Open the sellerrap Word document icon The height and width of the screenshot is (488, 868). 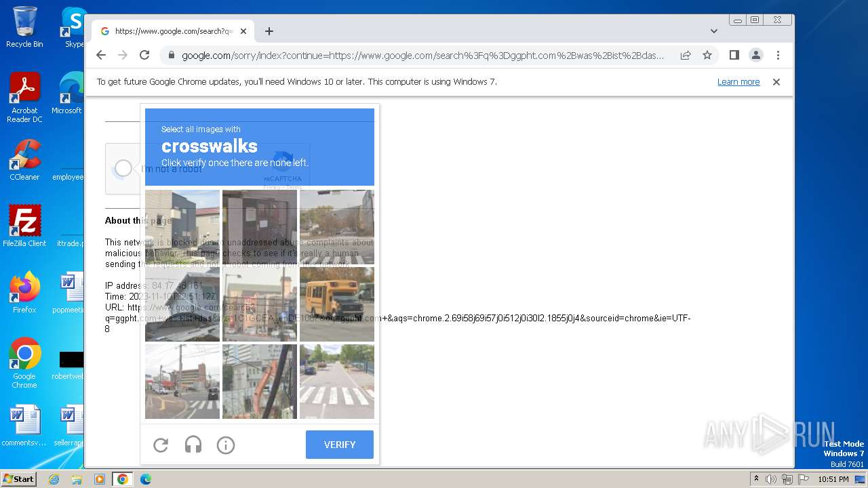pyautogui.click(x=68, y=426)
